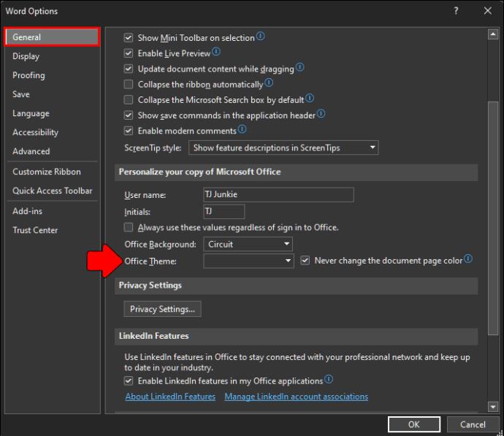The image size is (504, 436).
Task: Open Quick Access Toolbar settings
Action: click(52, 191)
